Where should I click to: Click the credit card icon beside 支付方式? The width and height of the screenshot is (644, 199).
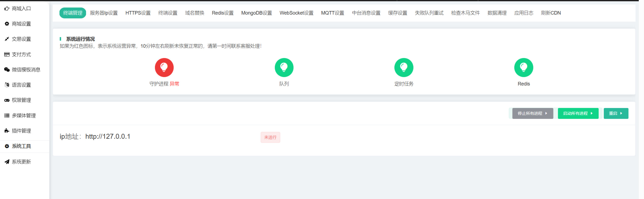point(7,54)
